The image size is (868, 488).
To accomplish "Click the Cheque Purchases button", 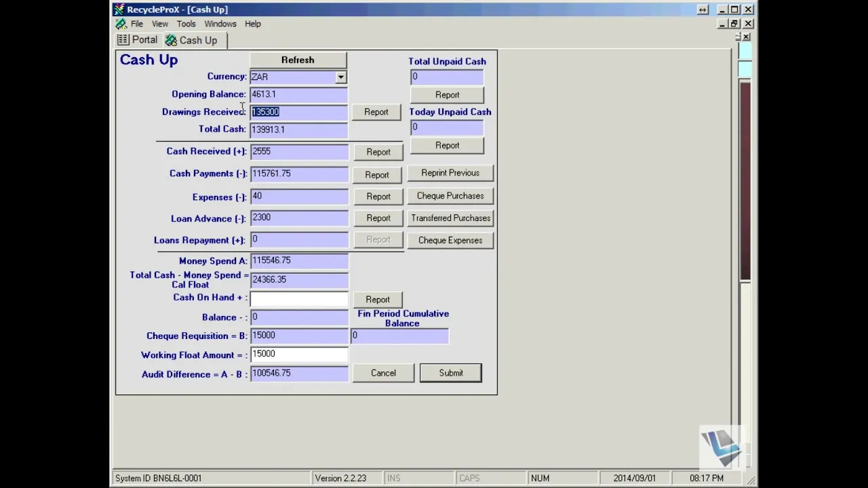I will coord(450,196).
